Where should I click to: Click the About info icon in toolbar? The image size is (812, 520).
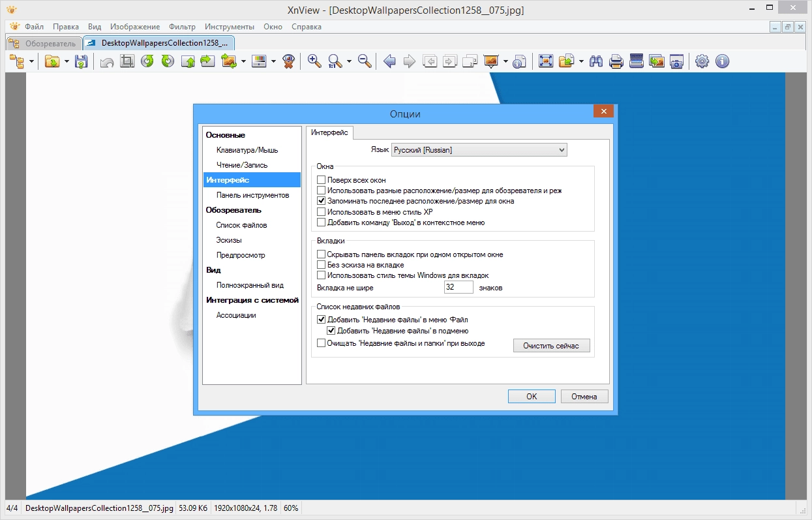(722, 61)
